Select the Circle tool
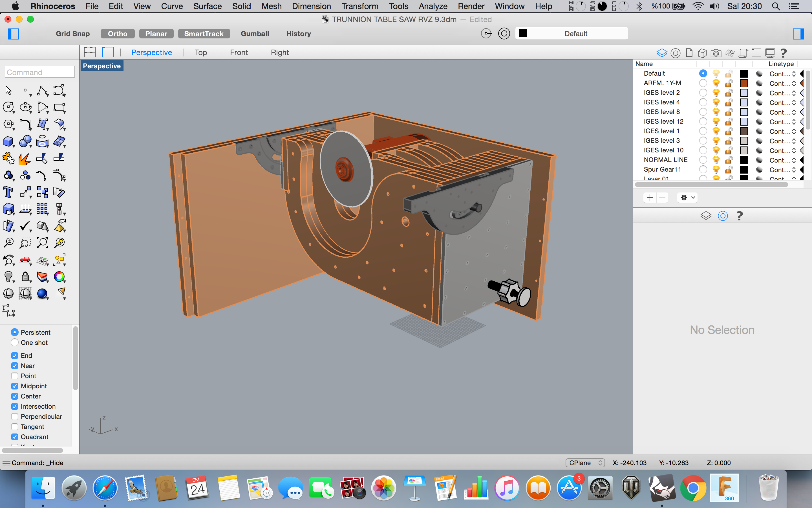The height and width of the screenshot is (508, 812). pos(8,107)
